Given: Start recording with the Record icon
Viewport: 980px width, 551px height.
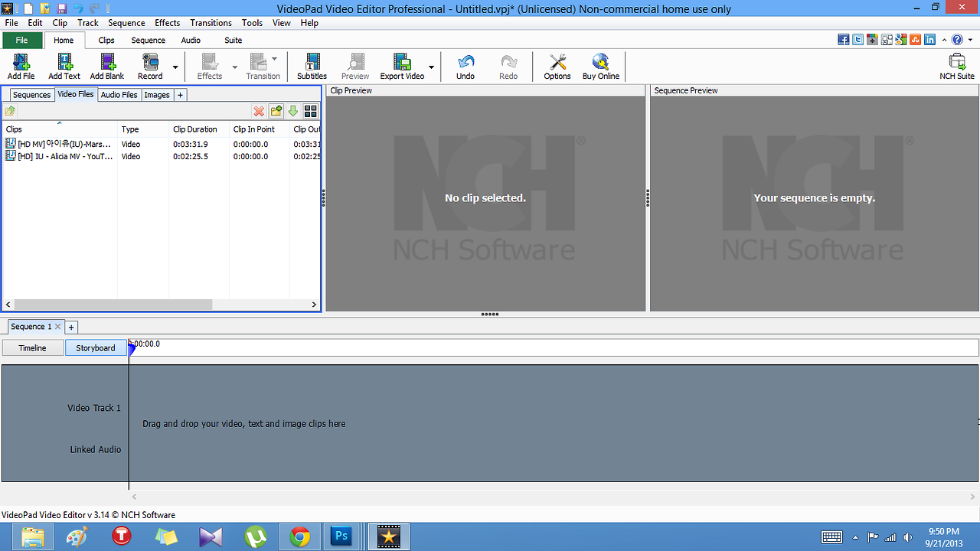Looking at the screenshot, I should click(150, 67).
